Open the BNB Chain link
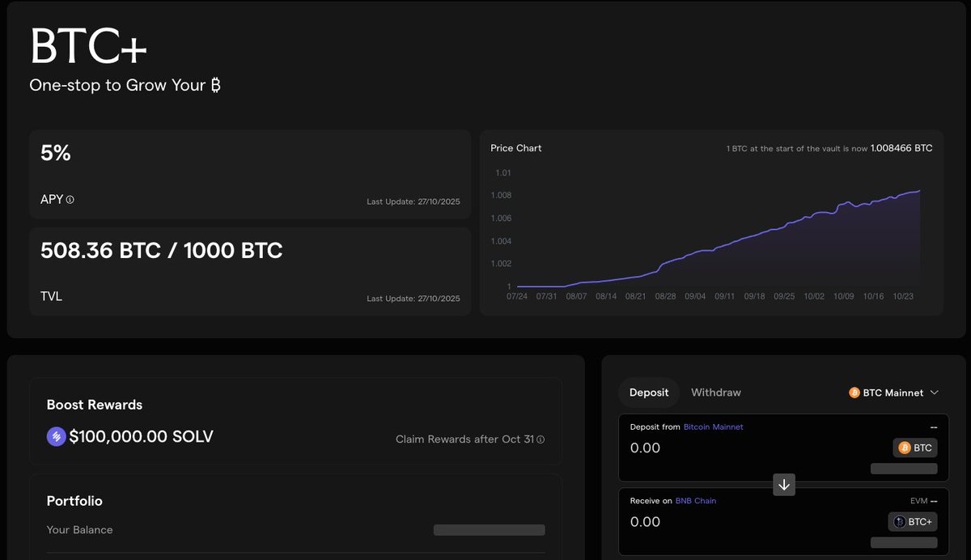This screenshot has width=971, height=560. click(x=696, y=501)
